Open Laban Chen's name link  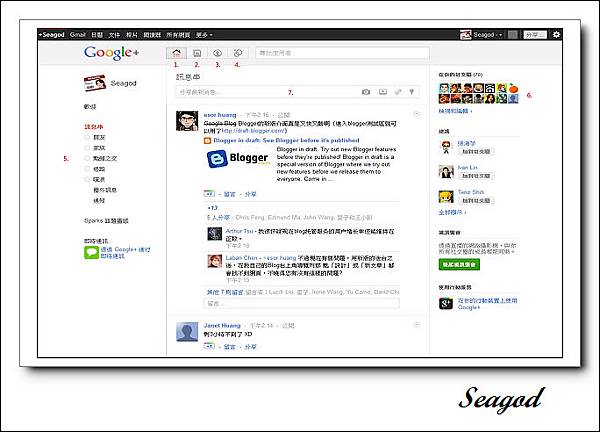241,258
